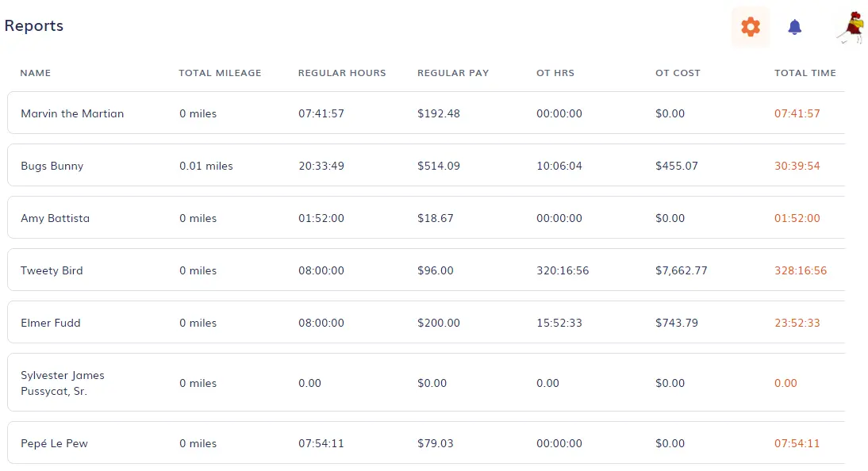868x471 pixels.
Task: Select Sylvester James Pussycat, Sr. row
Action: pyautogui.click(x=397, y=383)
